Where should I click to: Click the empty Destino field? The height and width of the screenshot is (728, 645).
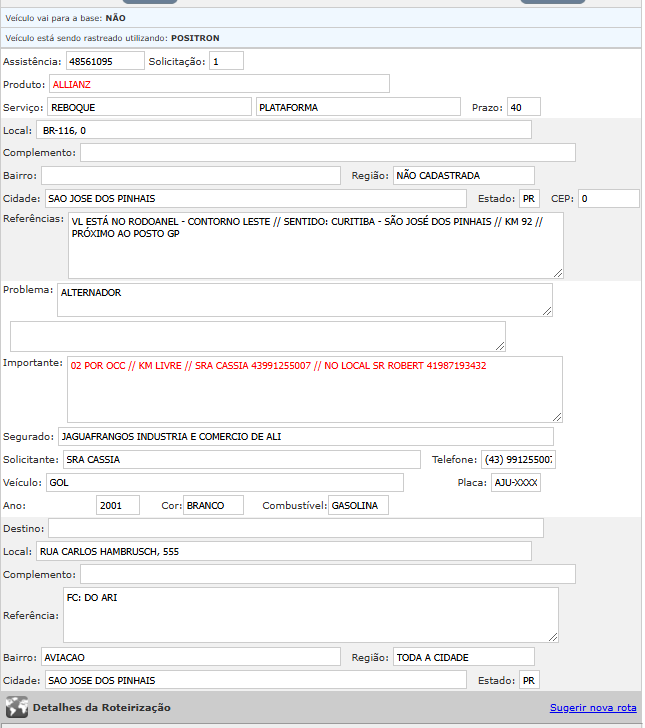point(295,528)
